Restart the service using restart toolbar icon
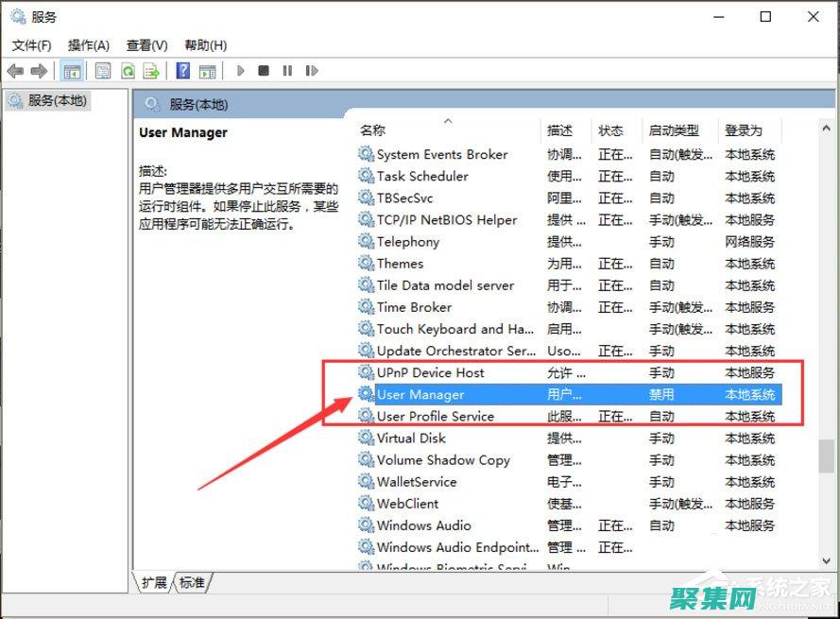 click(x=311, y=70)
